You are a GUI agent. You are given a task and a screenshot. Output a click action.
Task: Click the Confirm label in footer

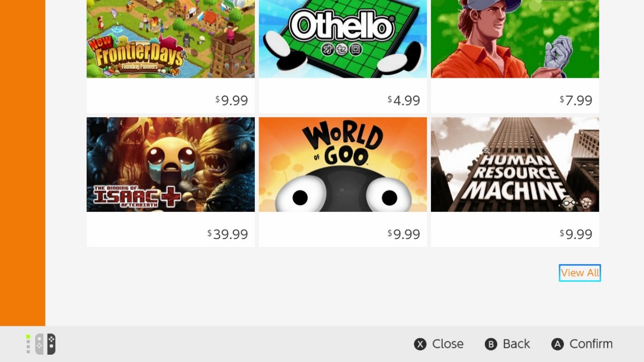tap(590, 344)
